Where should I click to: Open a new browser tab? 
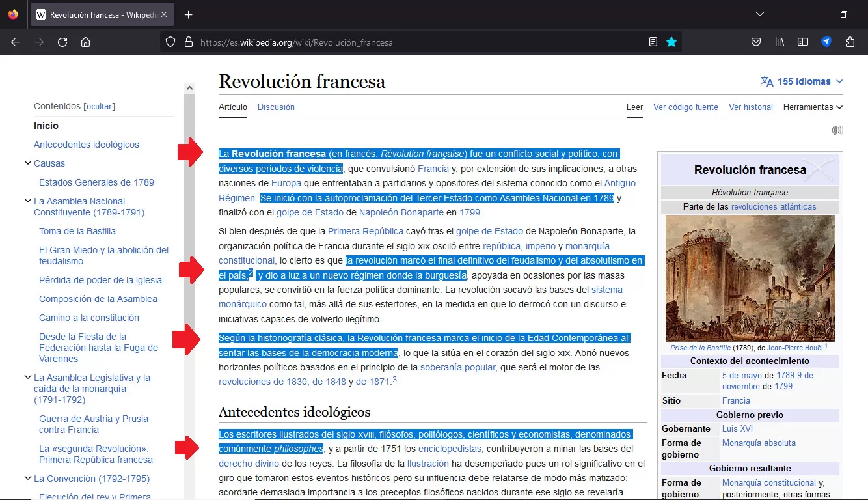coord(188,14)
